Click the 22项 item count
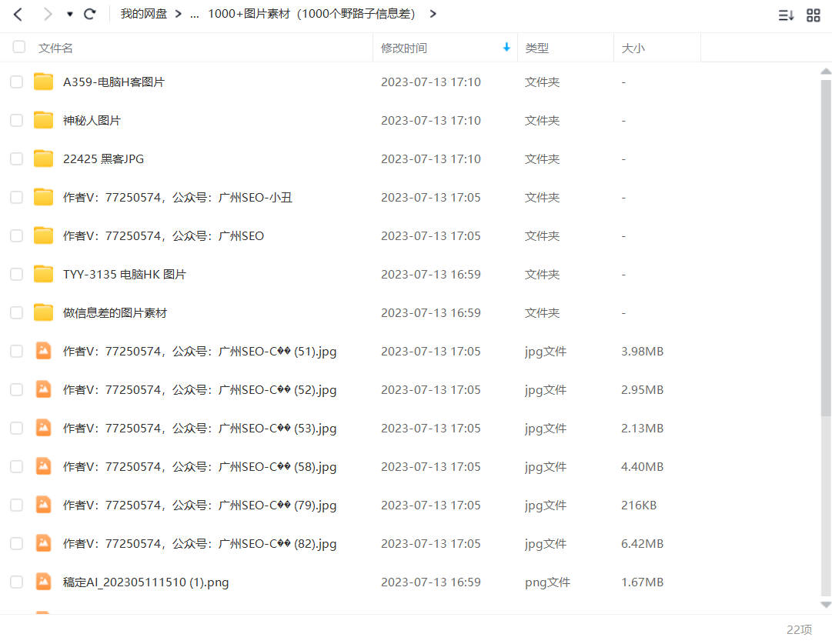This screenshot has width=832, height=644. (x=799, y=629)
